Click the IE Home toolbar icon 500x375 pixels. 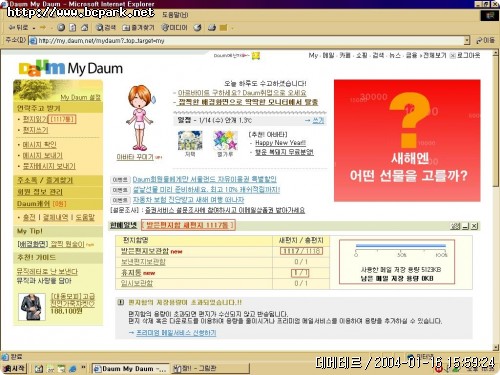tap(85, 27)
